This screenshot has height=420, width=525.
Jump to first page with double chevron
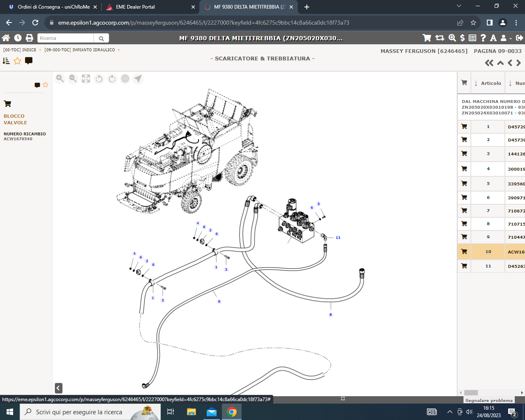tap(489, 63)
